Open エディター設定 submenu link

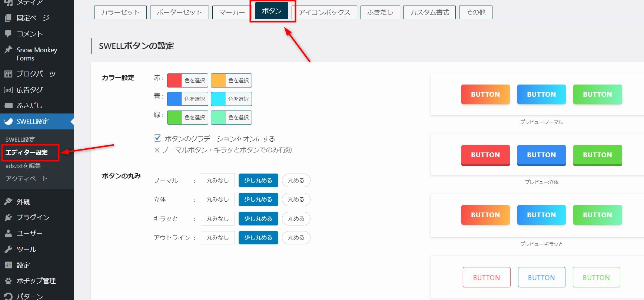point(27,152)
